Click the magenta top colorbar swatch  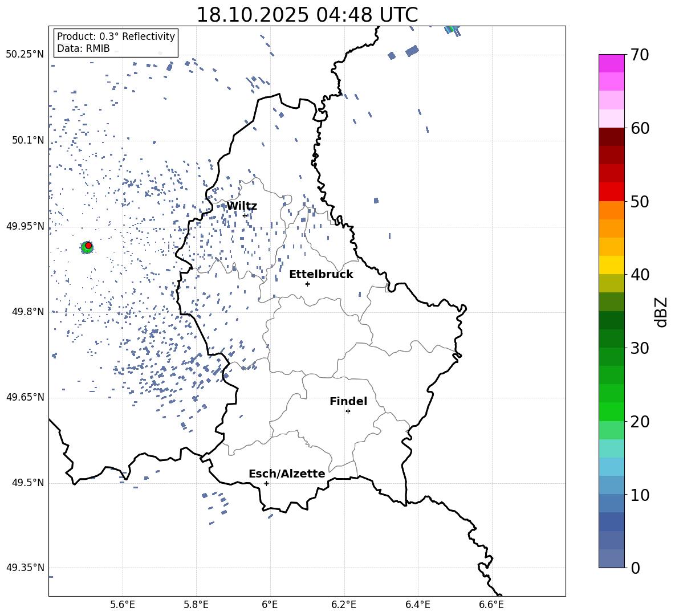[612, 63]
